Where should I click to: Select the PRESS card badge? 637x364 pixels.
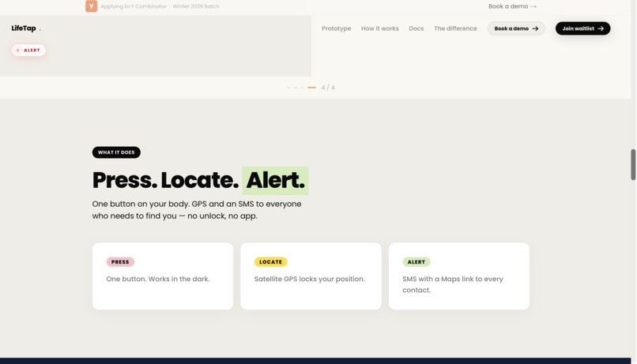120,261
